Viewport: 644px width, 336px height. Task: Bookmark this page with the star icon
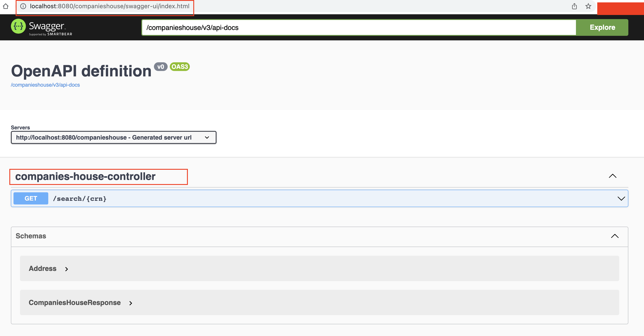[x=588, y=6]
